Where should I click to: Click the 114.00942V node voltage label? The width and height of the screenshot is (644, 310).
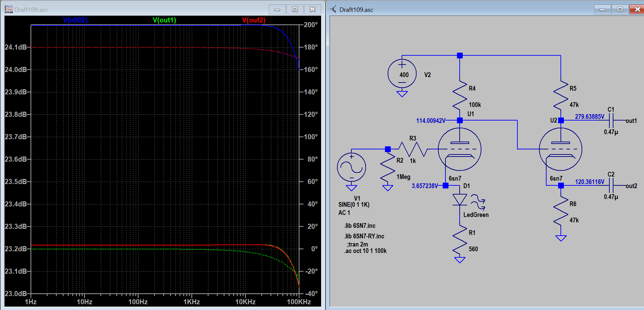pyautogui.click(x=431, y=121)
